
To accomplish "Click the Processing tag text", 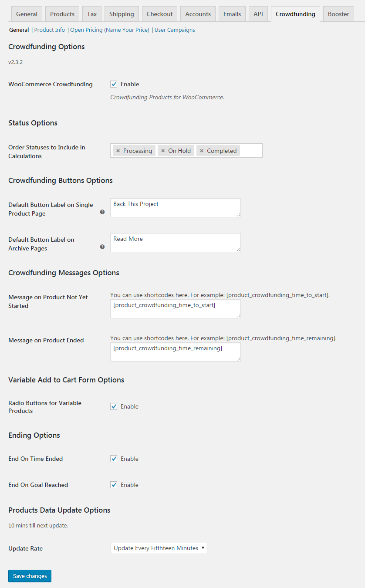I will [x=138, y=151].
